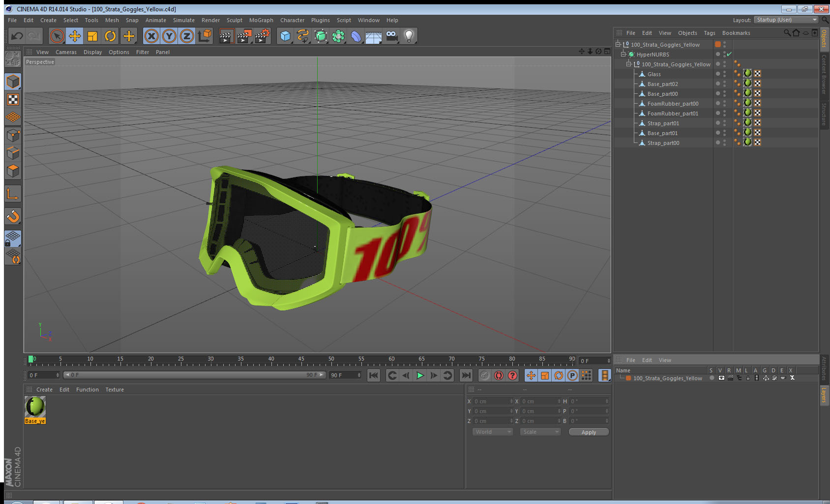Image resolution: width=830 pixels, height=504 pixels.
Task: Add a Cube primitive object
Action: click(285, 36)
